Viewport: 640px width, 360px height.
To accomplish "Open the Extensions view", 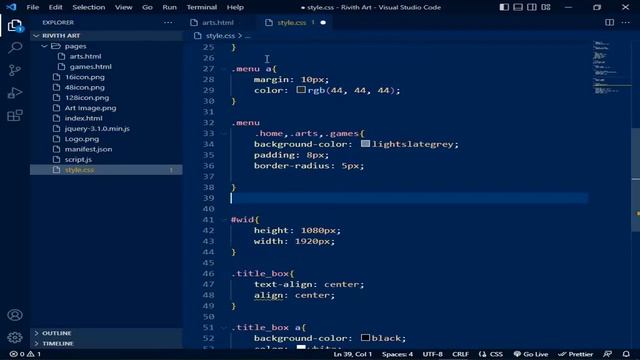I will coord(15,116).
